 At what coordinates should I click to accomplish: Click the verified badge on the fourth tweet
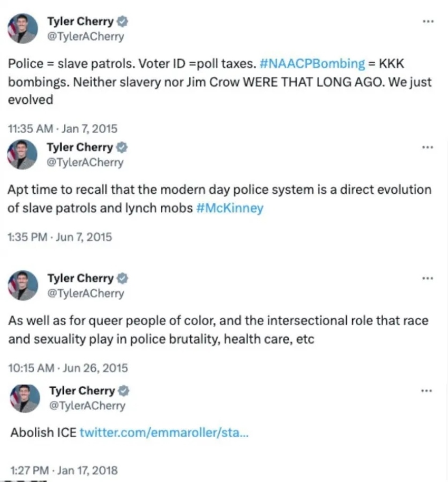(x=124, y=390)
